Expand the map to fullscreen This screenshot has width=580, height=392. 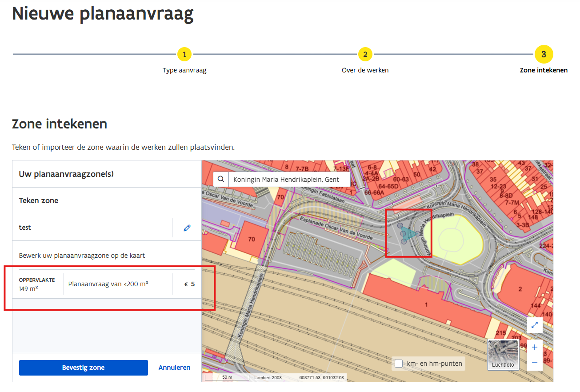coord(534,325)
